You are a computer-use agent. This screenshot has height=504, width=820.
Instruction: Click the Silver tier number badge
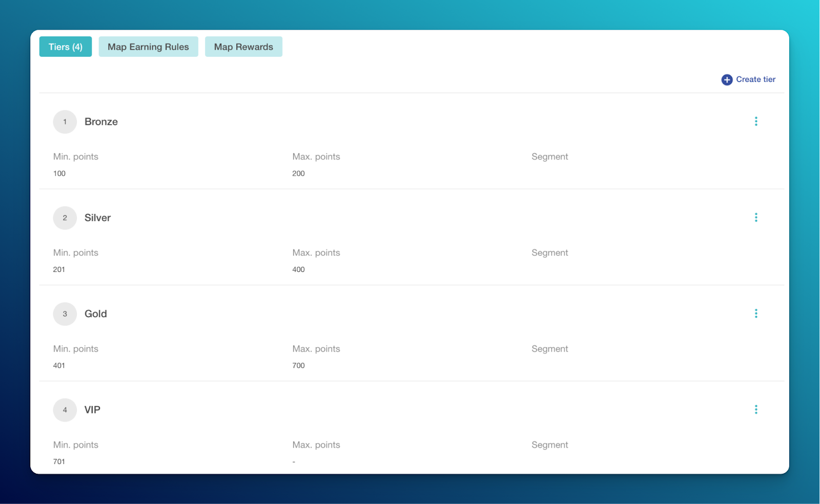(x=65, y=218)
